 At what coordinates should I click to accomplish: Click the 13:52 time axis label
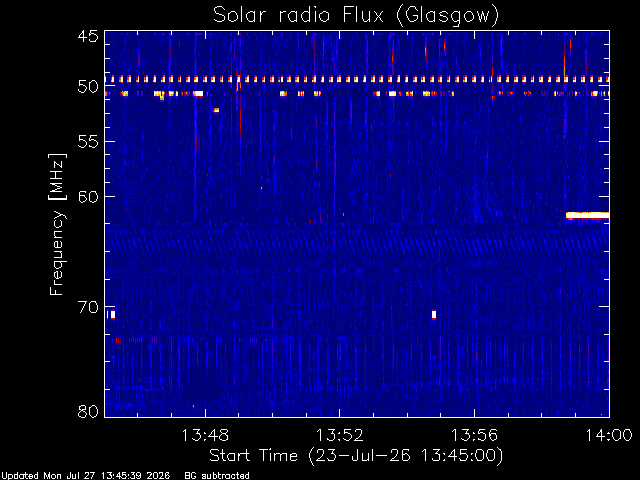[340, 435]
